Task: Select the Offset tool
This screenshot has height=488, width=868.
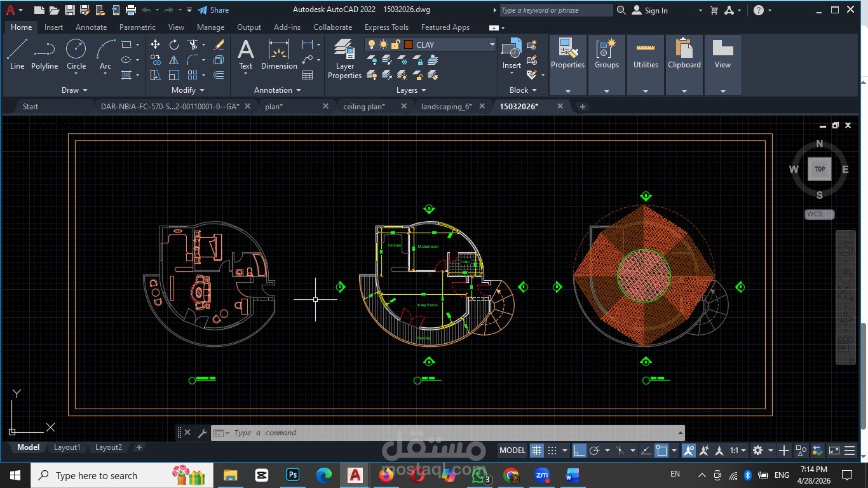Action: tap(219, 75)
